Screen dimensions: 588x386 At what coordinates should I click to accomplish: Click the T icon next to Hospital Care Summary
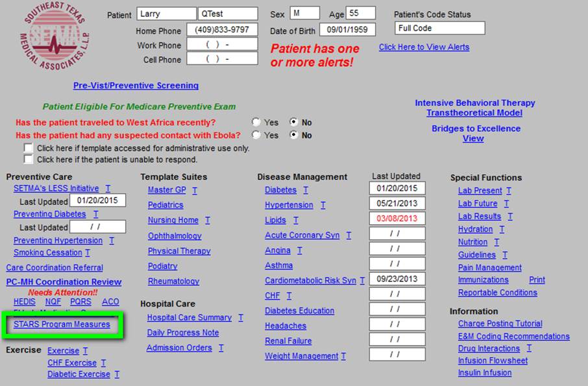coord(241,318)
